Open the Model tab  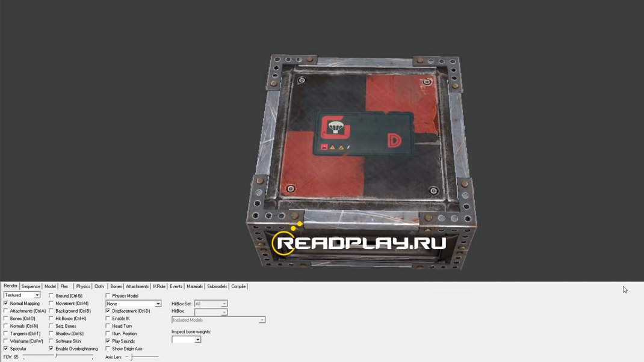[x=50, y=286]
